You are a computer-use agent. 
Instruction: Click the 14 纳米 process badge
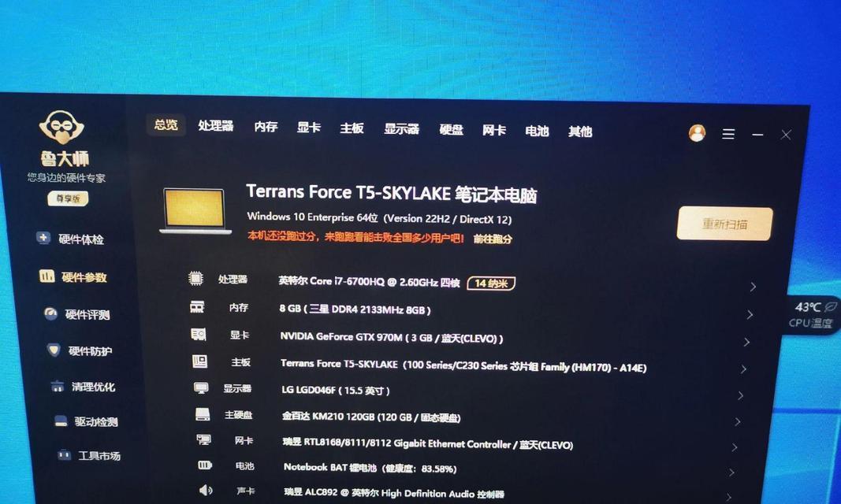491,283
